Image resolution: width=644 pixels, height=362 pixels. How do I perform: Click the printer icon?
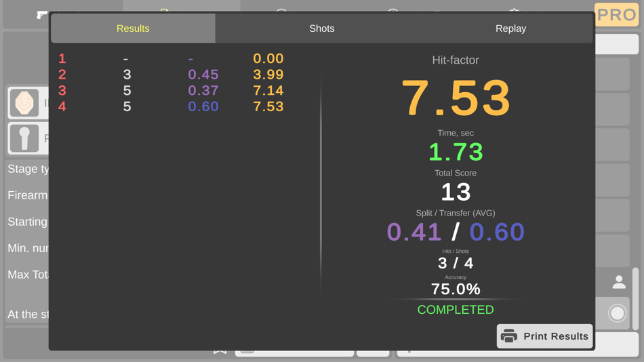(509, 336)
